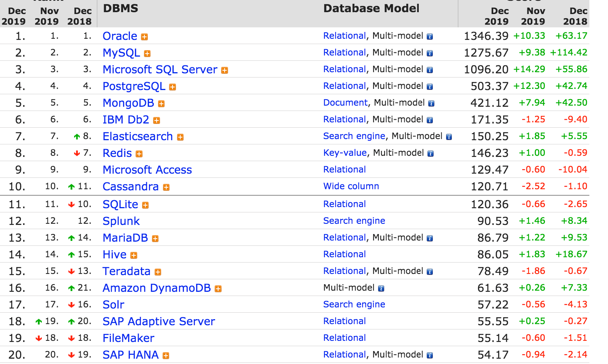Click the Oracle score 1346.39
608x364 pixels.
pyautogui.click(x=486, y=36)
